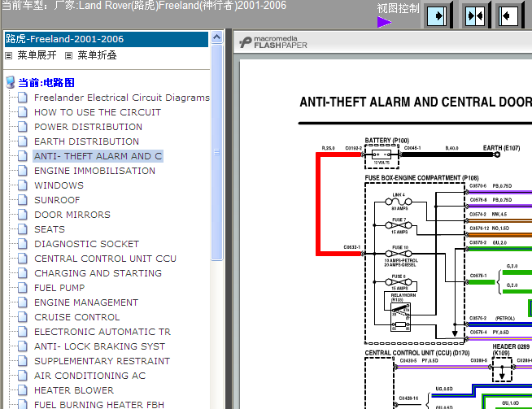Viewport: 532px width, 409px height.
Task: Click the Macromedia FlashPaper logo
Action: 273,42
